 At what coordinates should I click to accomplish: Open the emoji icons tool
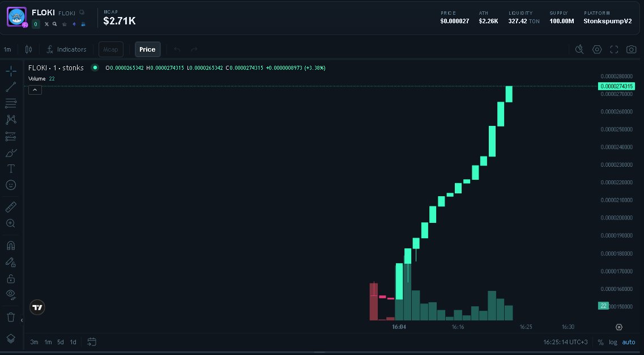(x=11, y=185)
